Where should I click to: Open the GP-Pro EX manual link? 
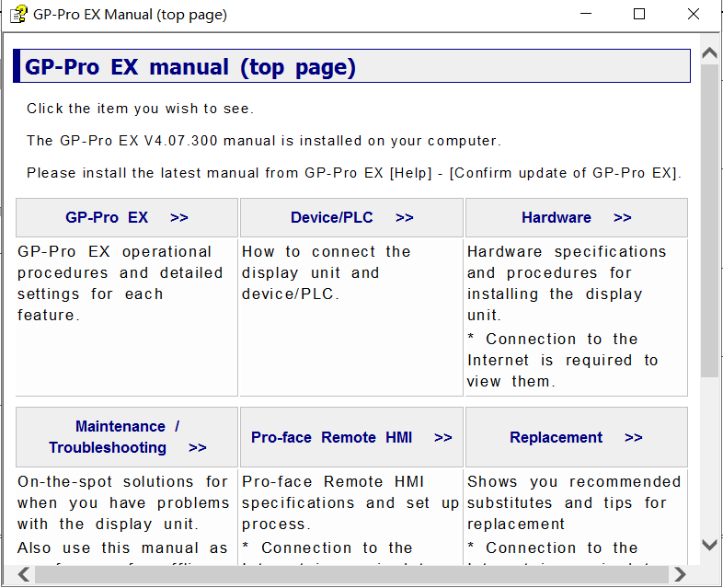pos(126,218)
